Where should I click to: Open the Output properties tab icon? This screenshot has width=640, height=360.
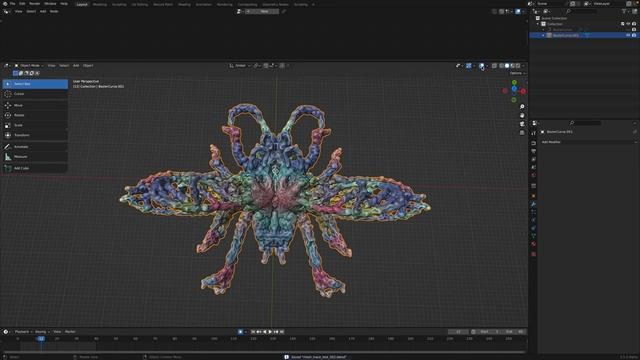coord(533,151)
